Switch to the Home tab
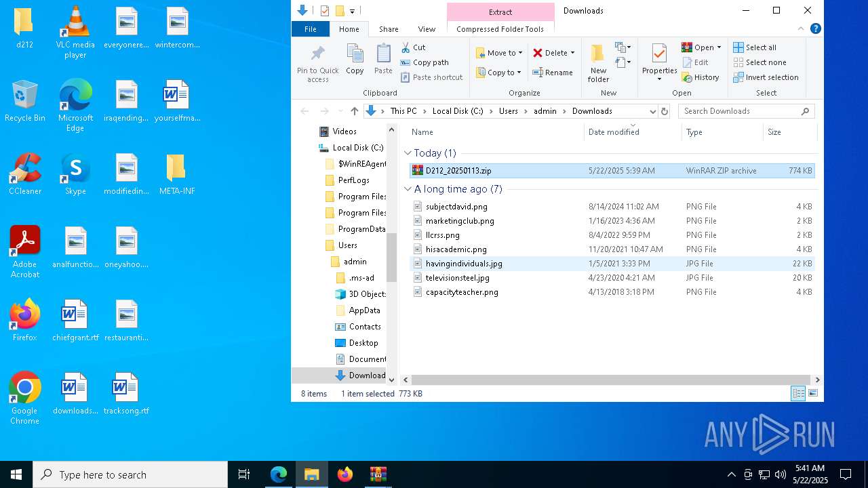This screenshot has height=488, width=868. pyautogui.click(x=349, y=29)
